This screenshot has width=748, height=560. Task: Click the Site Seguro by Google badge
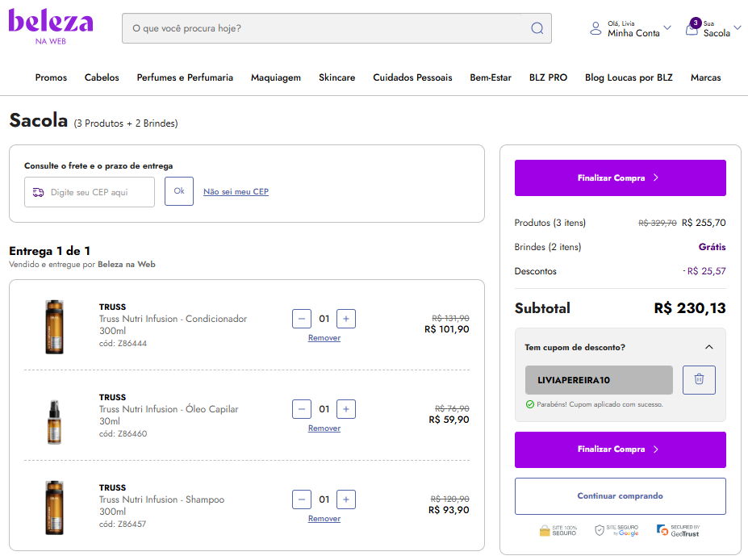(x=616, y=530)
